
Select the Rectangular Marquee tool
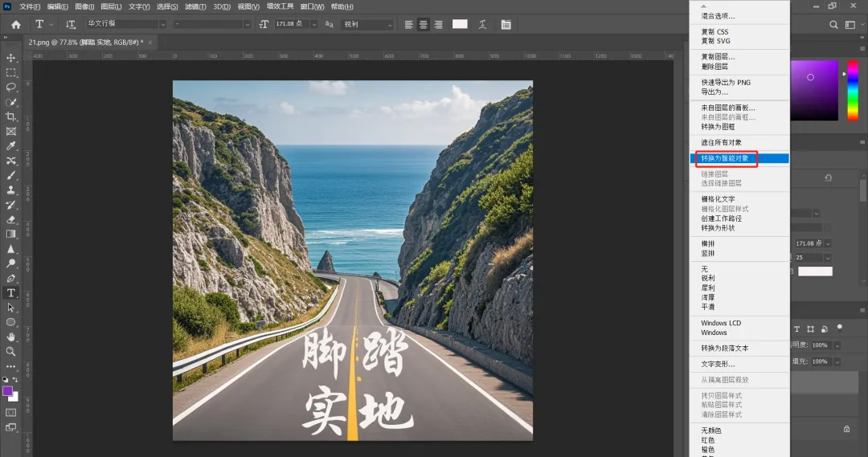click(10, 72)
